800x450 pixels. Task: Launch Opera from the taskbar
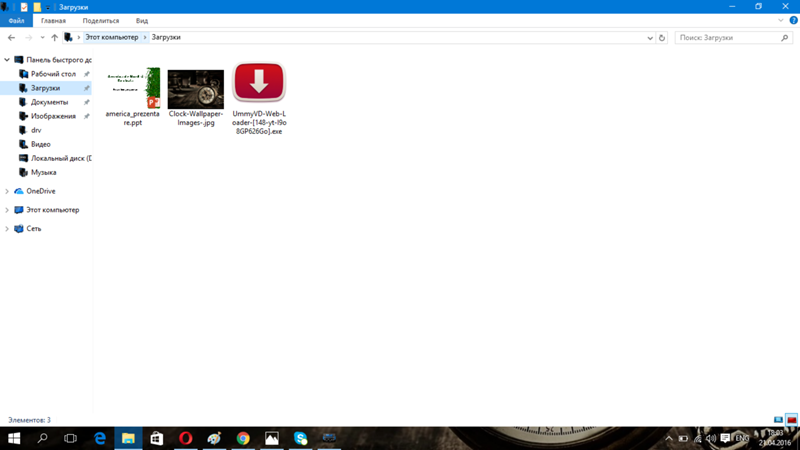(186, 438)
